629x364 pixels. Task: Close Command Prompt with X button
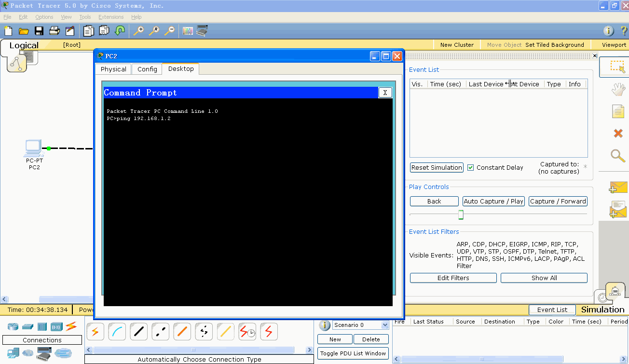(x=385, y=93)
